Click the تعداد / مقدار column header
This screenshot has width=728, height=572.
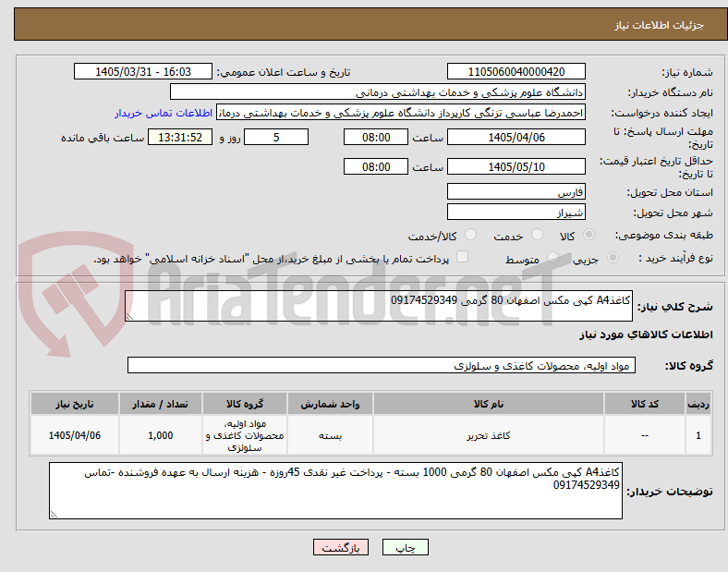pos(160,404)
